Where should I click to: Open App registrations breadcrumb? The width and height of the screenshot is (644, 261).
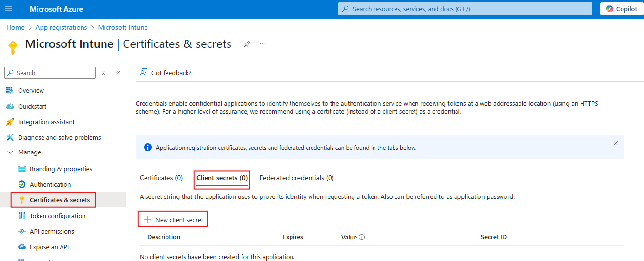coord(61,28)
